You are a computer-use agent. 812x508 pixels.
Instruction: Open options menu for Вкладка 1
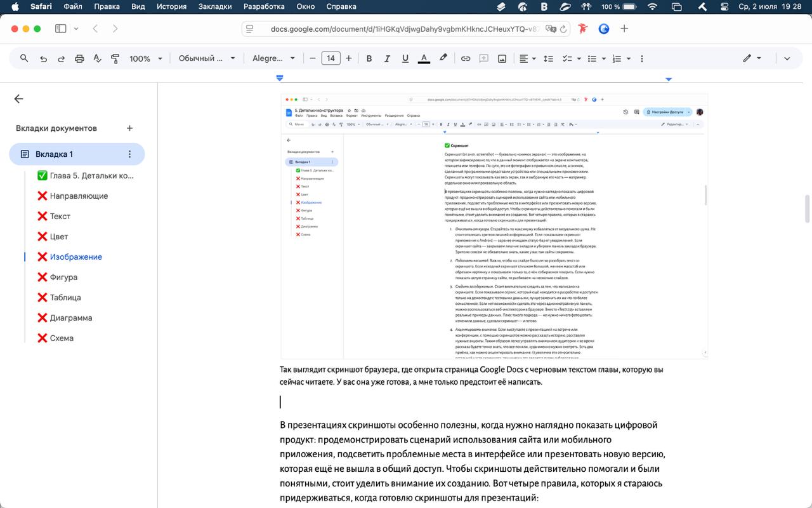pos(130,154)
